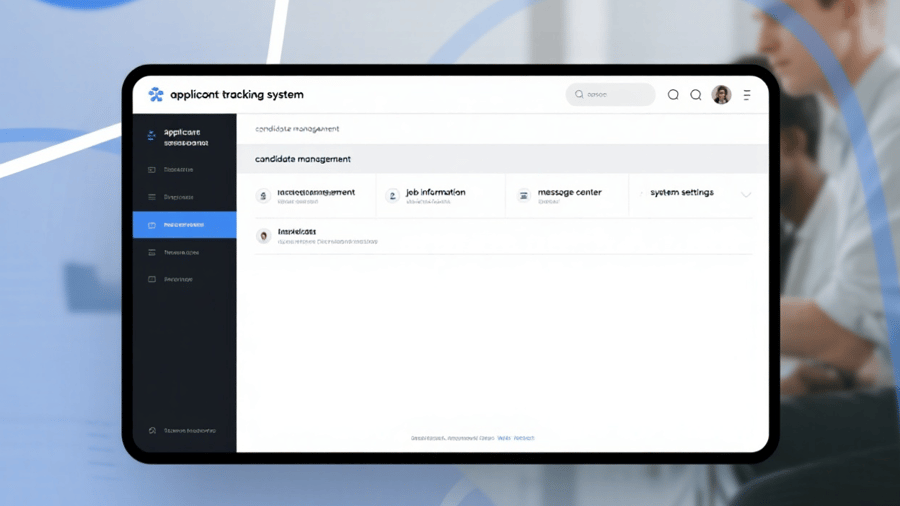Click the message center icon
Image resolution: width=900 pixels, height=506 pixels.
click(523, 196)
